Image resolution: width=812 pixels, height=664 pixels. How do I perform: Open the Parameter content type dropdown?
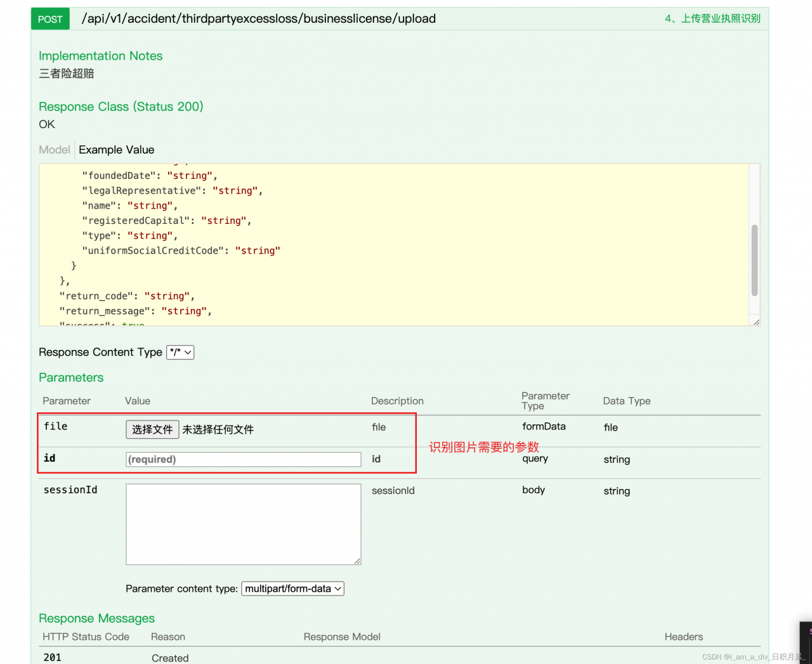tap(292, 589)
